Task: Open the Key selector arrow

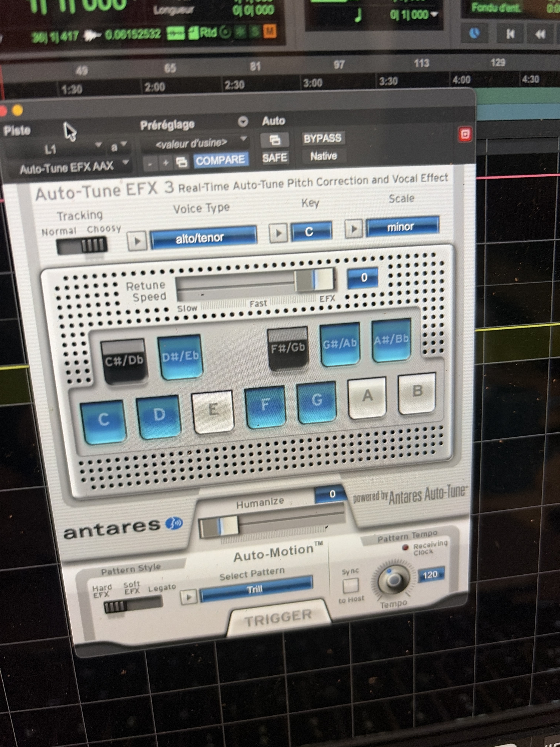Action: (x=278, y=233)
